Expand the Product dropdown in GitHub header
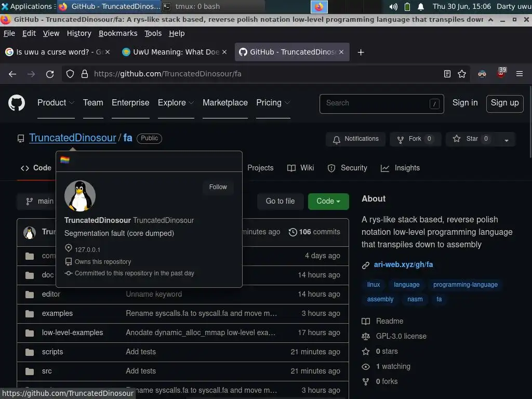 point(56,103)
